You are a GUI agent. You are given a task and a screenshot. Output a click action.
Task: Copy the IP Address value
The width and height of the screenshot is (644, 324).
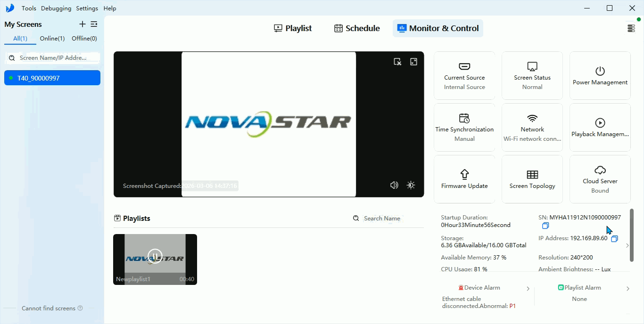(x=614, y=239)
